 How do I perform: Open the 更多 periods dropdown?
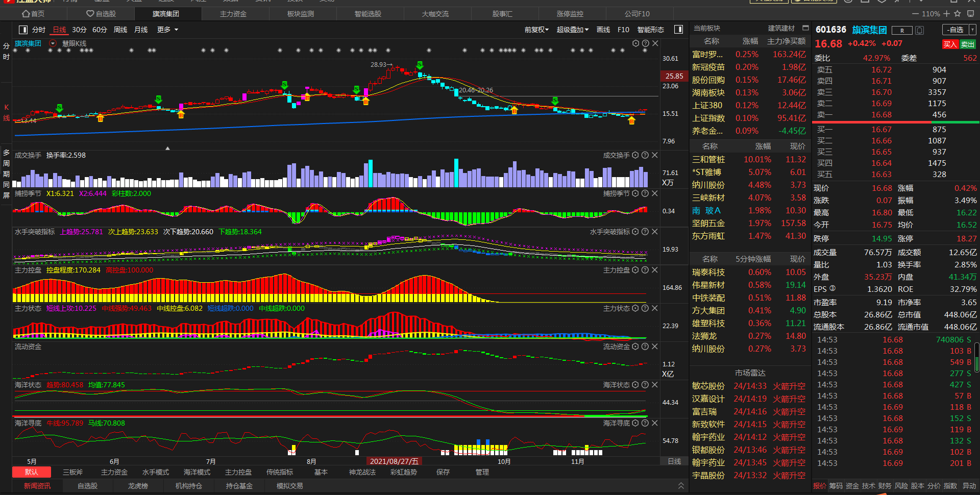click(x=167, y=30)
